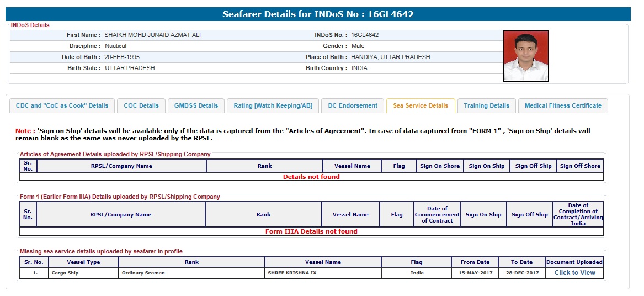Screen dimensions: 644x296
Task: Click the From Date 15-MAY-2017 cell
Action: tap(475, 273)
